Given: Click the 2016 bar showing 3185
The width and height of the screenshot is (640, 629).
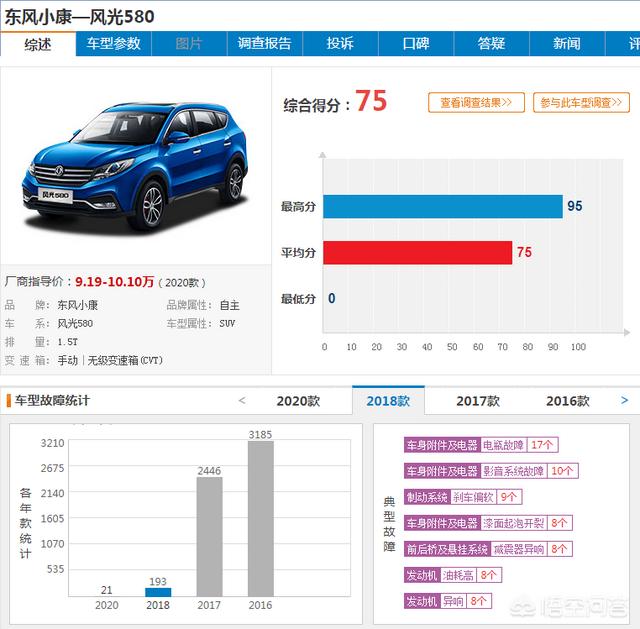Looking at the screenshot, I should click(x=261, y=518).
